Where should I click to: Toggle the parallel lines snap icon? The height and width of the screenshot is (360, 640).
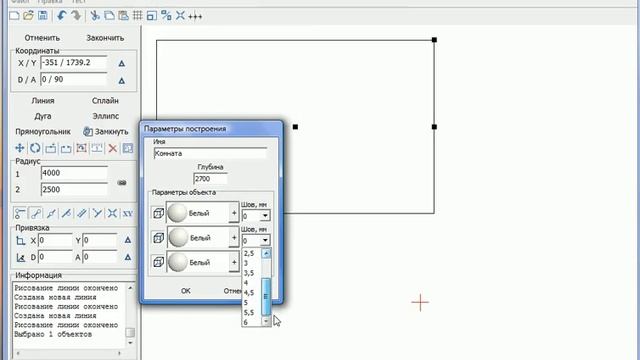click(82, 213)
